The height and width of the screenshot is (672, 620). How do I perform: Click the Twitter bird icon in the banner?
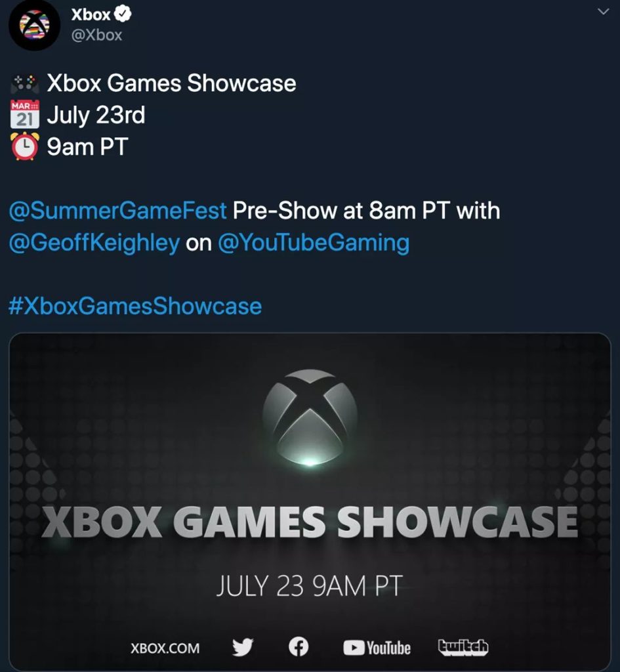pyautogui.click(x=243, y=646)
